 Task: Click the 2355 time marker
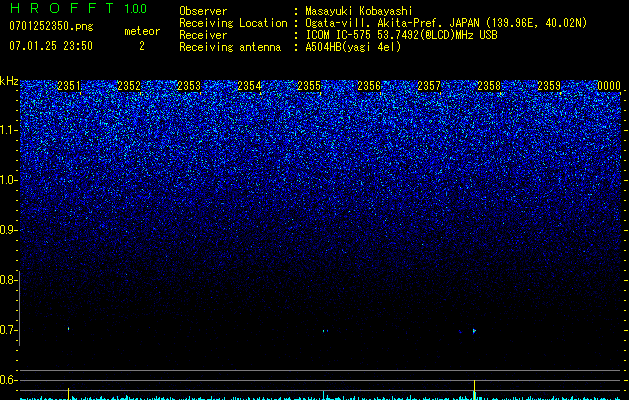[309, 86]
